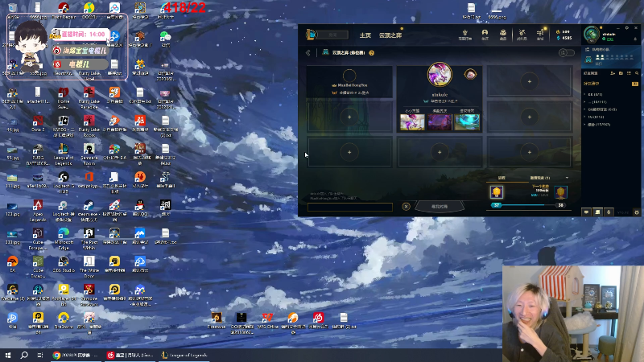Expand the first friends group arrow
Image resolution: width=644 pixels, height=362 pixels.
pyautogui.click(x=585, y=94)
